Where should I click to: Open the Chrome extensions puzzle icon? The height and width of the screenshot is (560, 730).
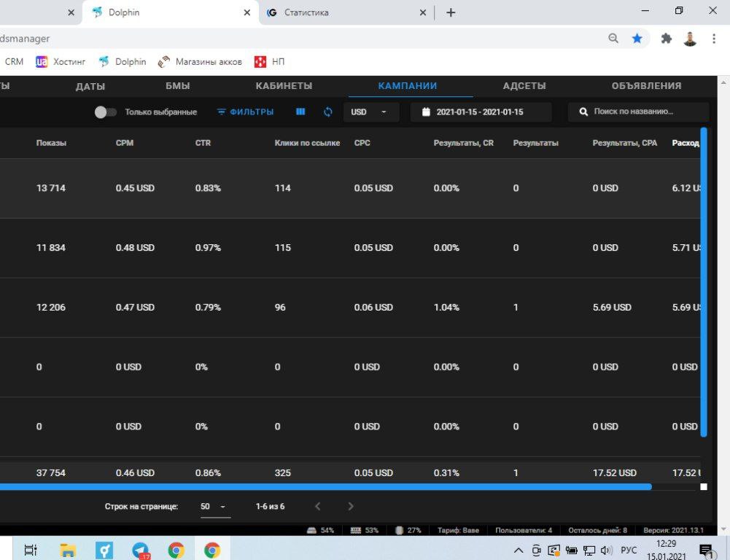667,38
